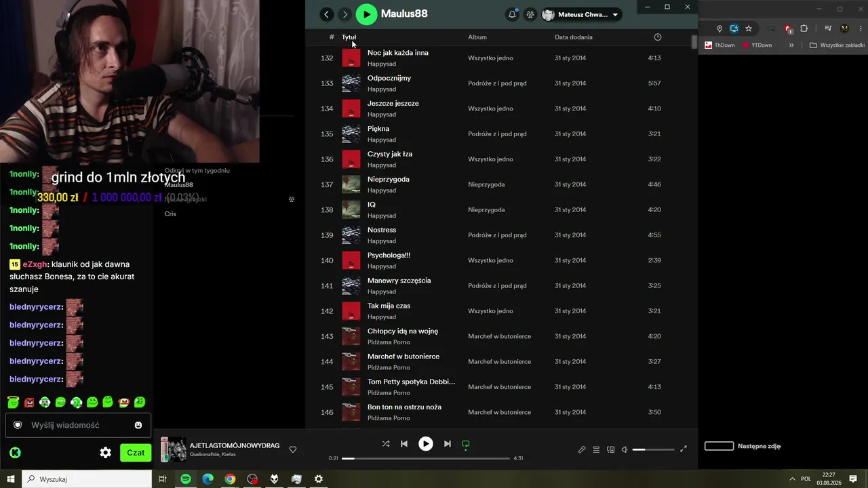
Task: Skip to next track
Action: click(447, 444)
